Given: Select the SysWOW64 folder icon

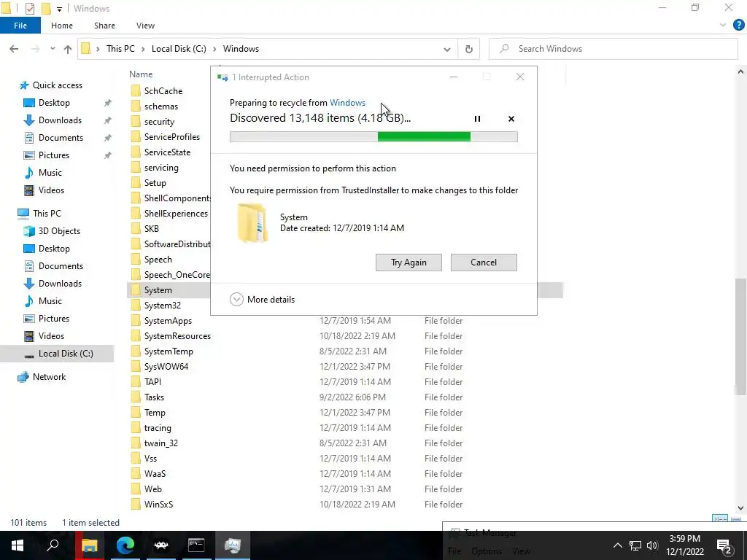Looking at the screenshot, I should 136,367.
